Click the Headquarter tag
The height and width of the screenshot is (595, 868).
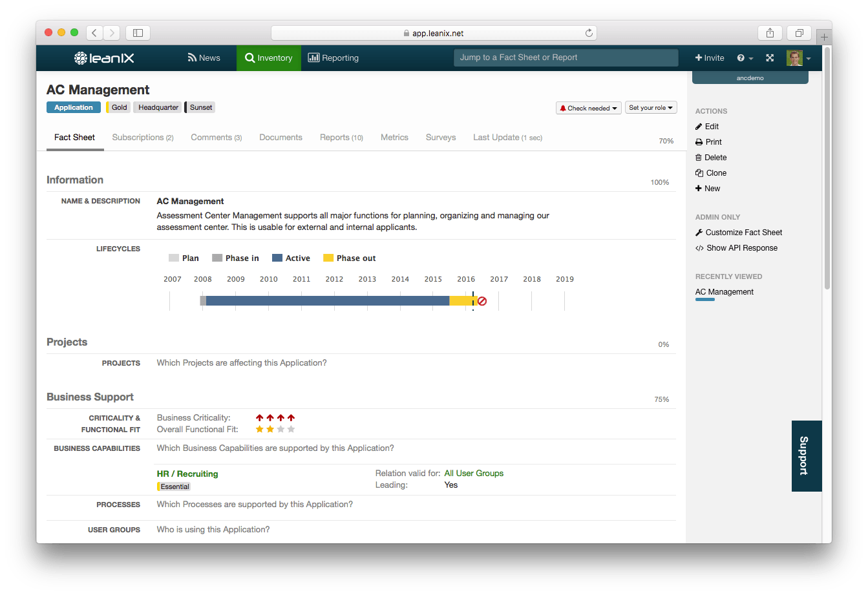click(157, 108)
